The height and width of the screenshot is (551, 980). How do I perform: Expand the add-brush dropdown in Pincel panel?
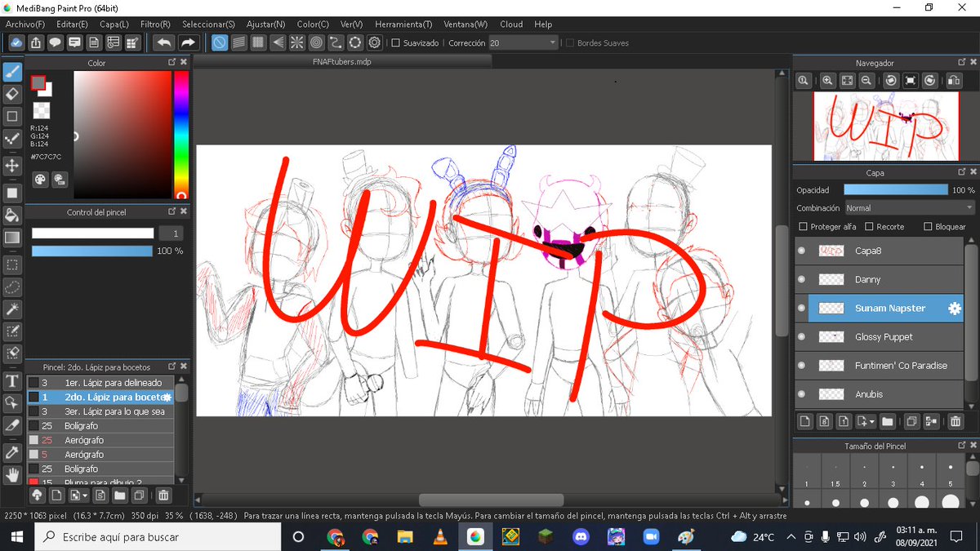tap(85, 495)
